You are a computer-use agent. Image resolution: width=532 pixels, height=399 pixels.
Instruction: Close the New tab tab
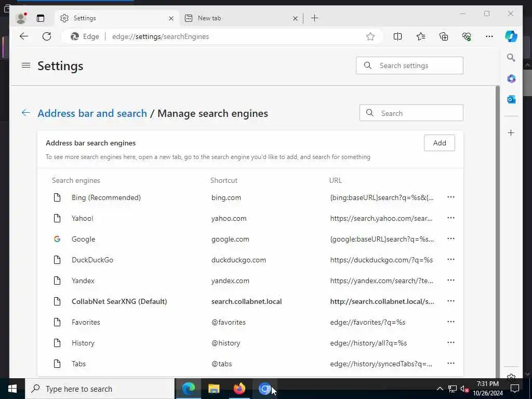point(295,18)
